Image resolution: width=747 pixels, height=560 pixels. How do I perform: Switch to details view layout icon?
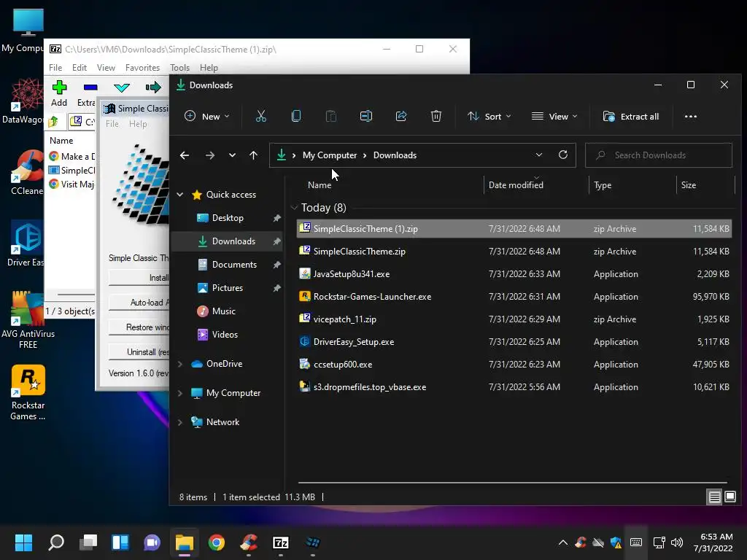click(714, 497)
